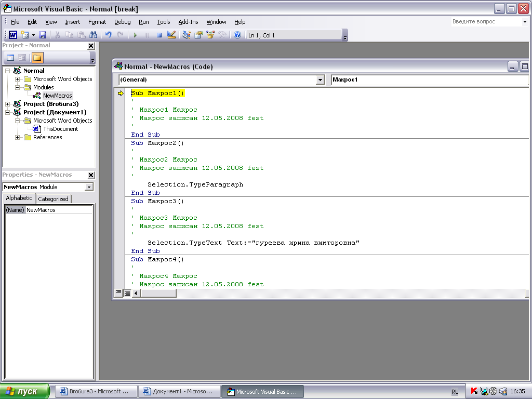Click View Code in Project pane
Screen dimensions: 532x399
(x=10, y=58)
